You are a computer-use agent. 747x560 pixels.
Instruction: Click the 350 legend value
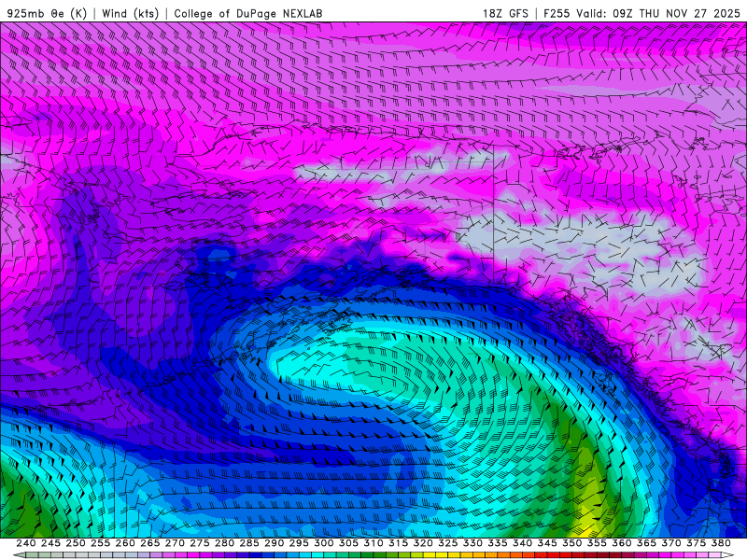[x=572, y=543]
